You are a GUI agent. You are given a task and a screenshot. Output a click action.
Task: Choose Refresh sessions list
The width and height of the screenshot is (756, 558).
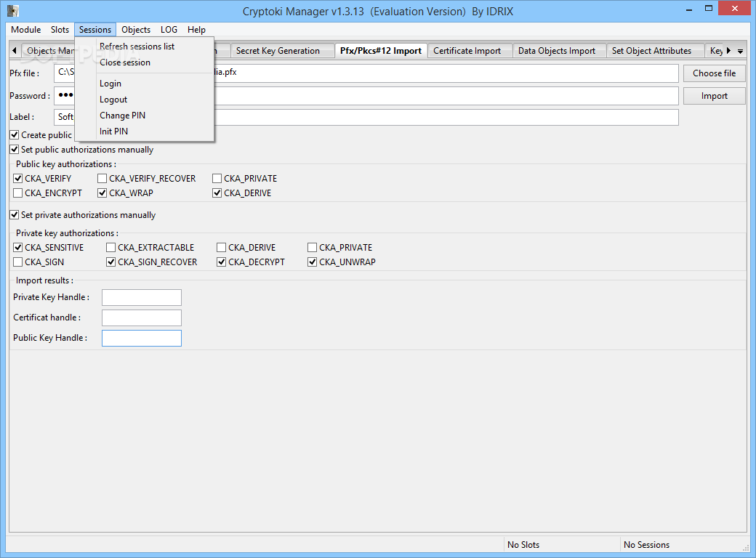(x=145, y=46)
